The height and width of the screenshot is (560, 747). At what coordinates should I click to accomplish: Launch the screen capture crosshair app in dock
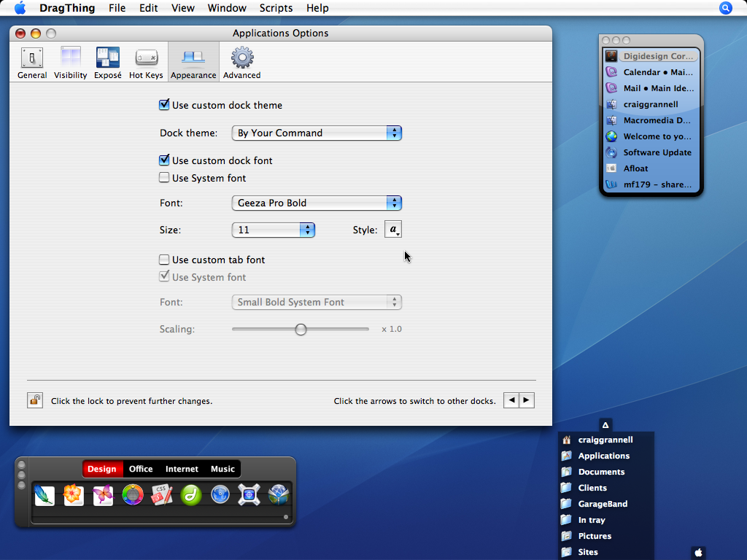249,495
